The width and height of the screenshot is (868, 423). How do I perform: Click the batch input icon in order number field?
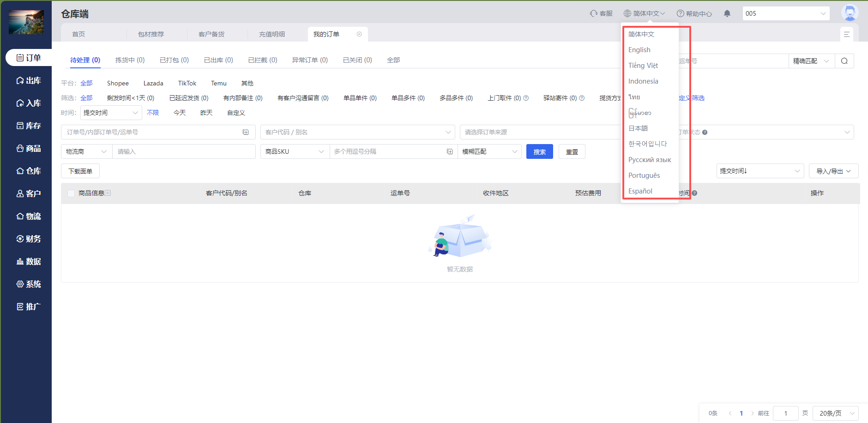tap(246, 132)
